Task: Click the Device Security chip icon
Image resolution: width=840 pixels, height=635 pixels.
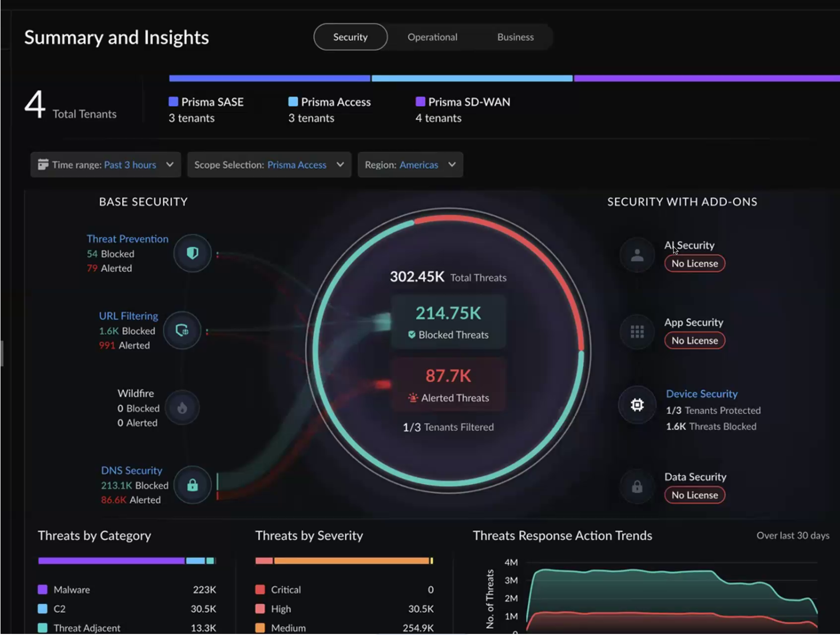Action: click(637, 405)
